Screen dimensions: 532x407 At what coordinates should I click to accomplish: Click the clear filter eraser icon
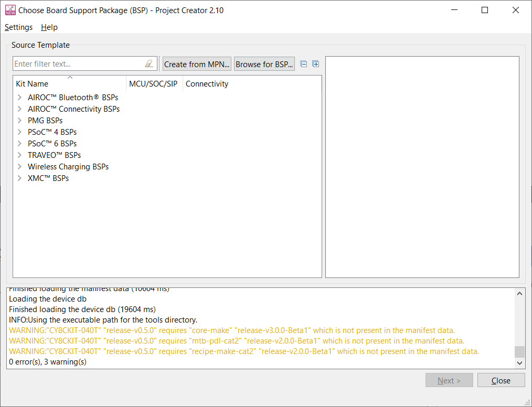coord(149,64)
